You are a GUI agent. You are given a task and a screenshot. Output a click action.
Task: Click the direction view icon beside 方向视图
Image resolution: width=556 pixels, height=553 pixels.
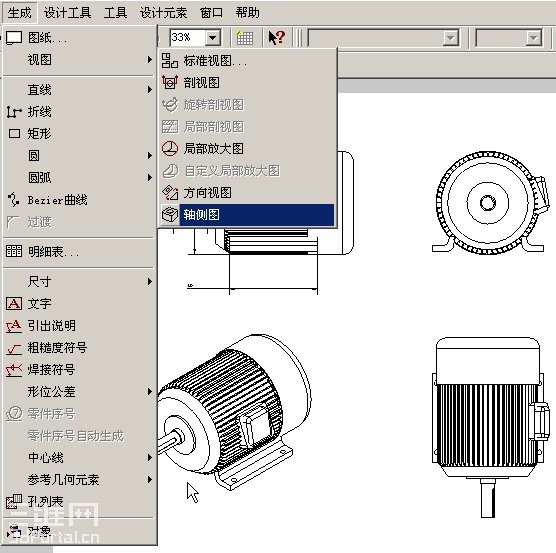click(x=170, y=192)
